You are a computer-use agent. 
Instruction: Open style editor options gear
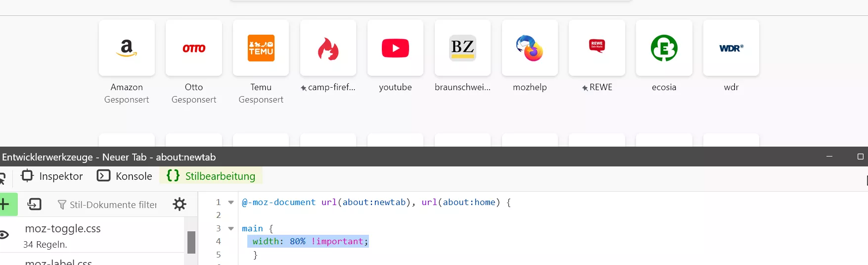(180, 204)
